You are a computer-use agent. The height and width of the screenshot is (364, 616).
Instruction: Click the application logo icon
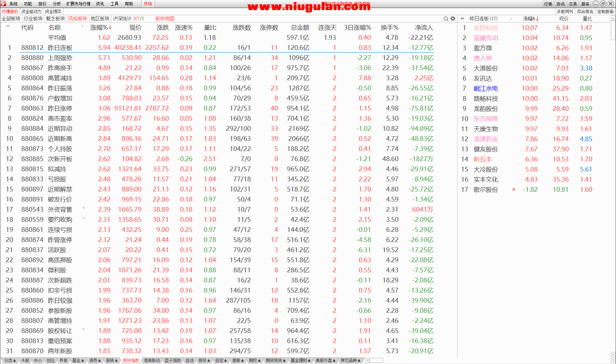coord(3,4)
